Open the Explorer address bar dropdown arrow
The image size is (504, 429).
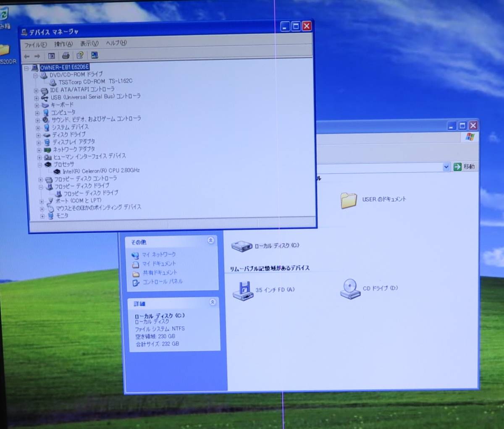click(446, 167)
